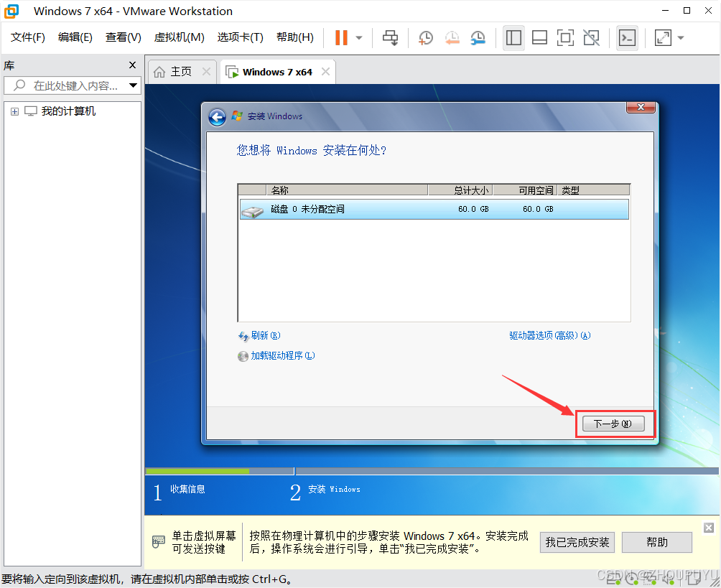Click the disk drive icon in the list

point(252,211)
